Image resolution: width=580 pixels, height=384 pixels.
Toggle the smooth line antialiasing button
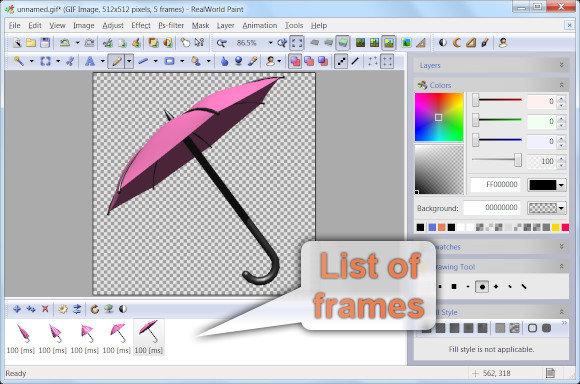coord(355,61)
